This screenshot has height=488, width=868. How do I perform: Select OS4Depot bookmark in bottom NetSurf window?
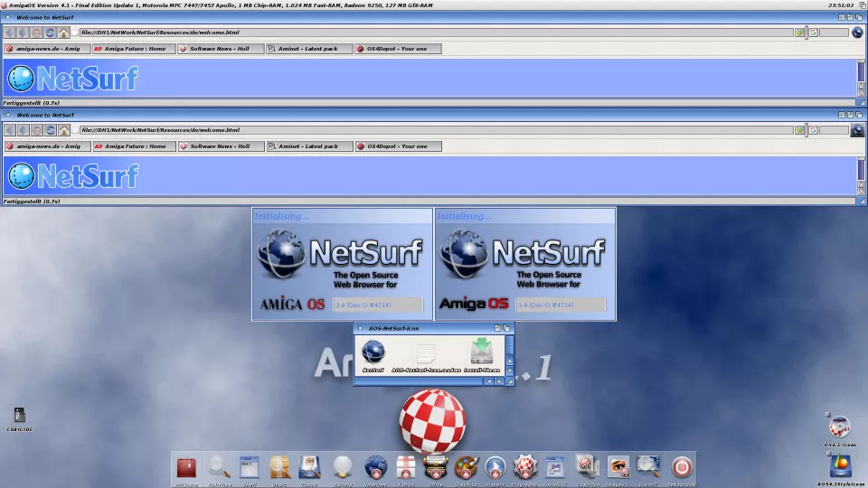397,146
